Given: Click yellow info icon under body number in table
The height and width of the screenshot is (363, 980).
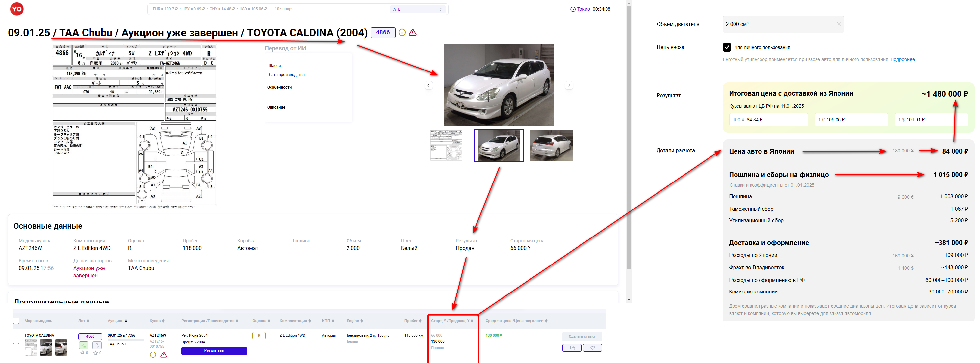Looking at the screenshot, I should click(x=153, y=355).
